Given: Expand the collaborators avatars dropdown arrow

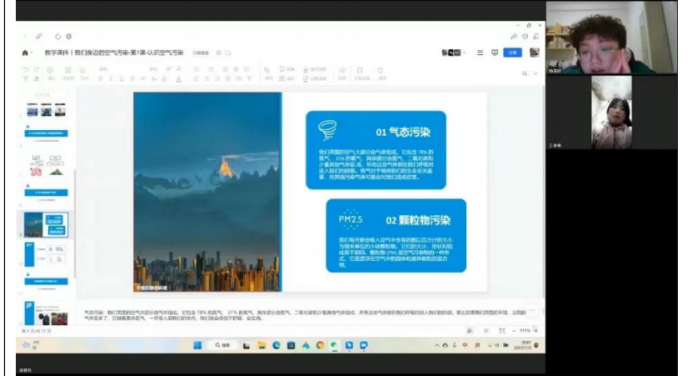Looking at the screenshot, I should (465, 53).
